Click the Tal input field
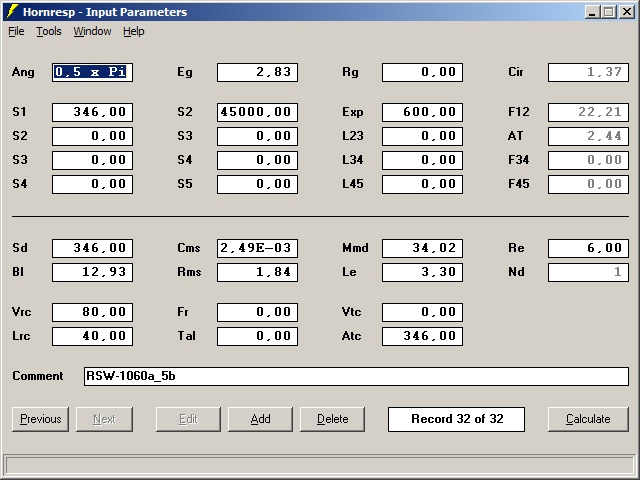This screenshot has width=640, height=480. (258, 336)
